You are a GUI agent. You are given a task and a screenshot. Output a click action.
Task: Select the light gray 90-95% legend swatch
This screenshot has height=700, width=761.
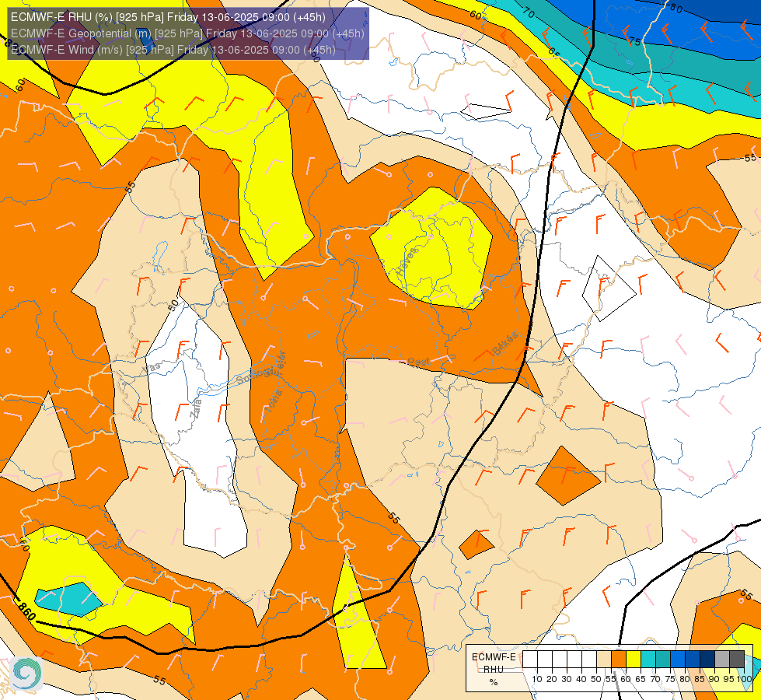click(722, 660)
